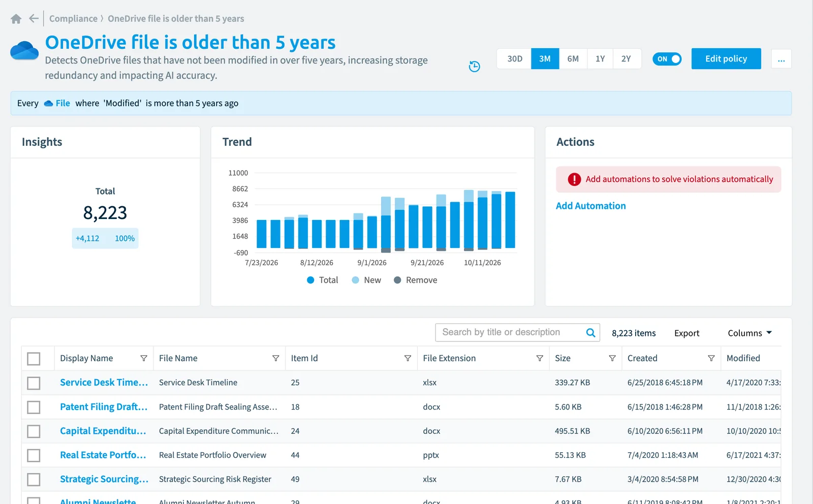
Task: Click the File cloud icon in rule
Action: [49, 104]
